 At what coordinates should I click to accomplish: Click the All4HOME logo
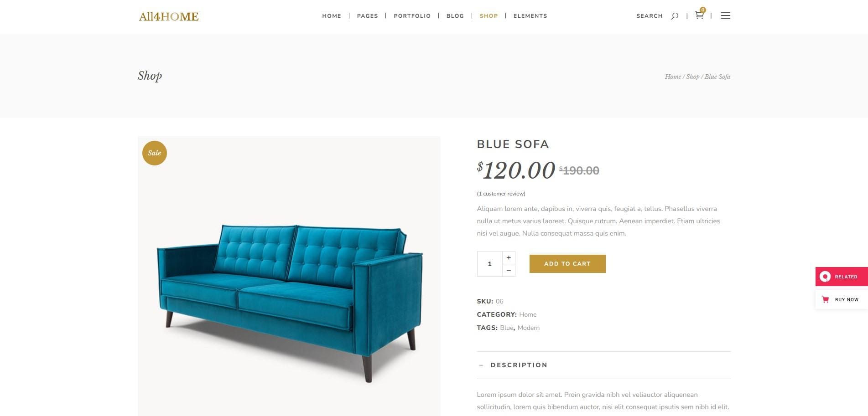pos(169,16)
